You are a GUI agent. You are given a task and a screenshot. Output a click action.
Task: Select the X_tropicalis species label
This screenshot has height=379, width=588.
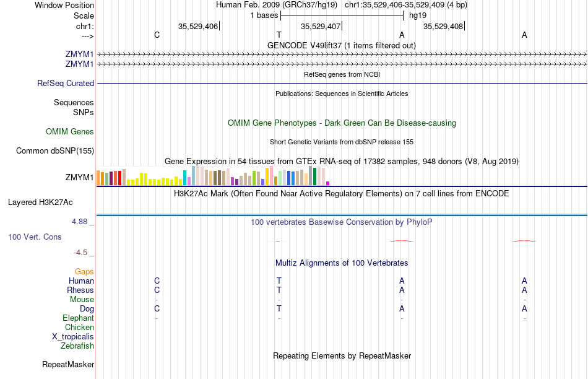[x=73, y=337]
